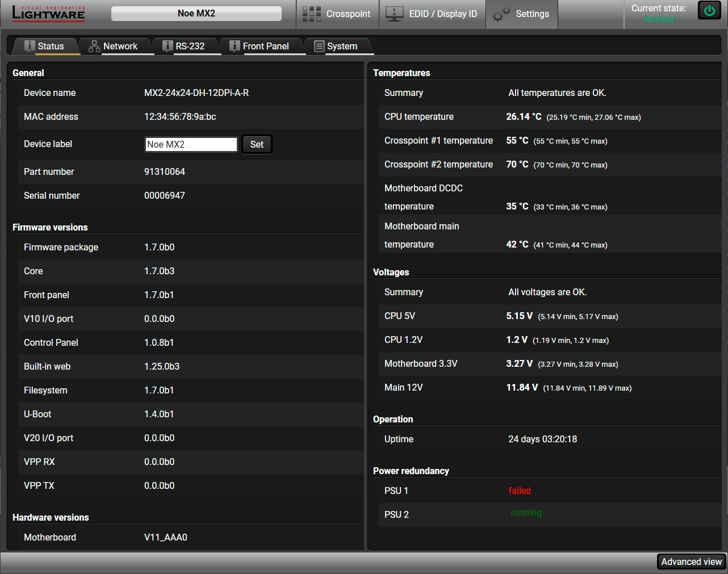Click the CPU temperature value 26.14 °C
This screenshot has width=728, height=574.
coord(524,116)
